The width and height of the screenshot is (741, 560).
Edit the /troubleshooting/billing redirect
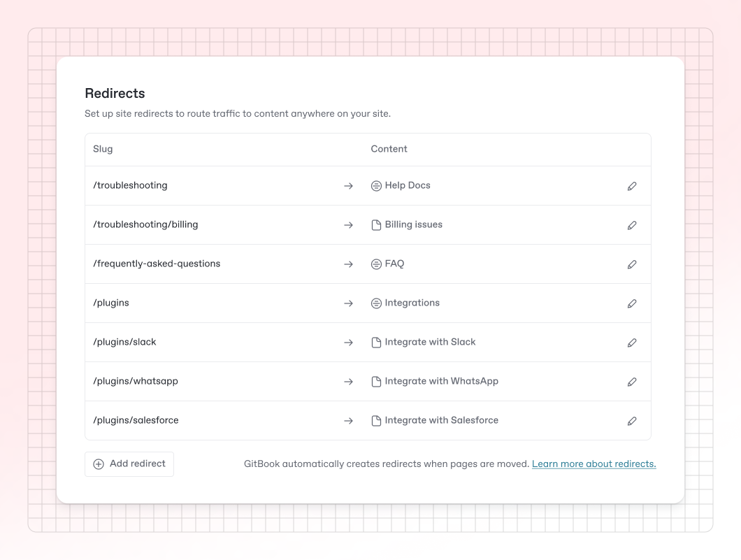pos(632,225)
